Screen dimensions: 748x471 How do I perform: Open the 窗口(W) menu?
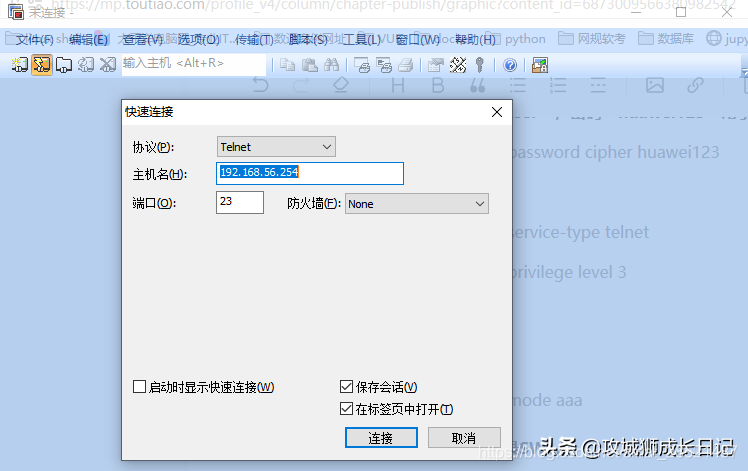coord(418,40)
